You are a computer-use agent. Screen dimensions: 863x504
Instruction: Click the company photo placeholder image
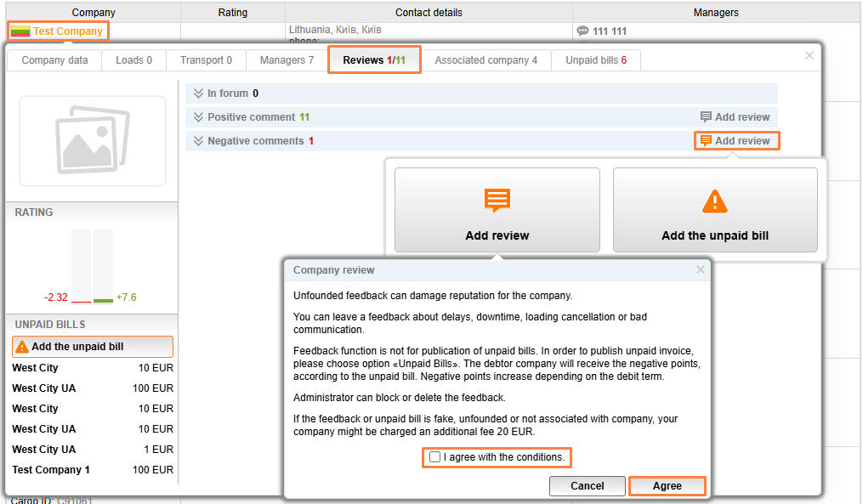click(x=93, y=140)
